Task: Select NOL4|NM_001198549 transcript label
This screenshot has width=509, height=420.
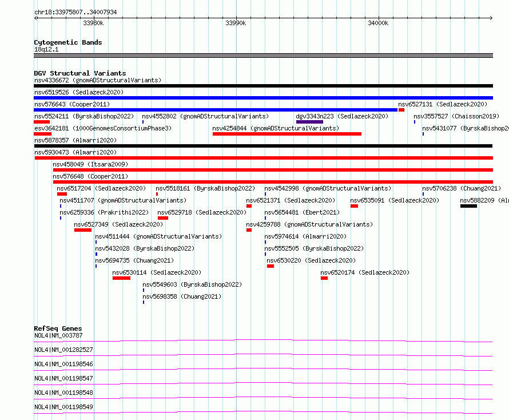Action: pos(63,407)
